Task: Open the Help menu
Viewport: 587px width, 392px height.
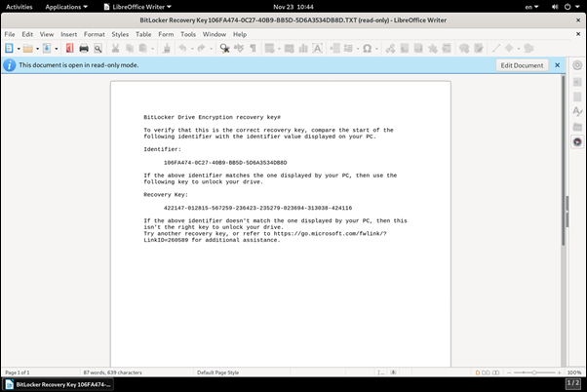Action: [x=240, y=34]
